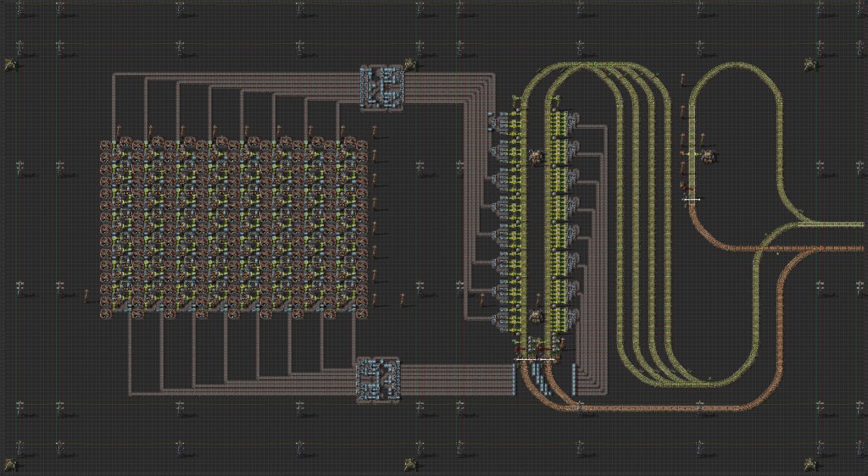Click the train stop atop the left station track
The image size is (868, 476).
point(515,99)
